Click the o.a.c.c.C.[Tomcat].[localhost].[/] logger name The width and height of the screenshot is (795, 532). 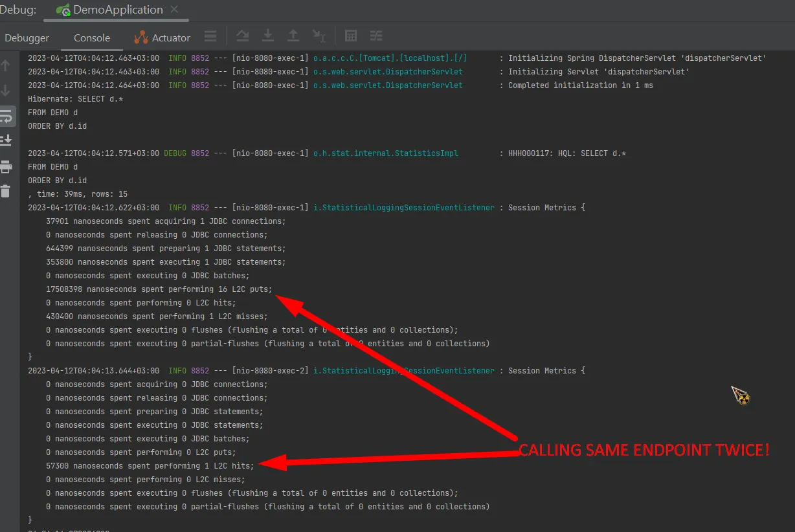390,58
